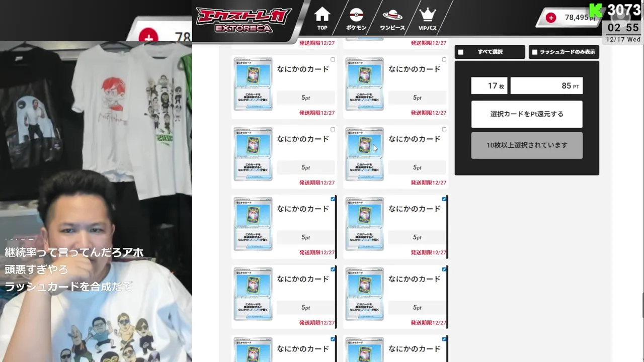
Task: Open the EXTORECA logo home link
Action: pyautogui.click(x=244, y=20)
